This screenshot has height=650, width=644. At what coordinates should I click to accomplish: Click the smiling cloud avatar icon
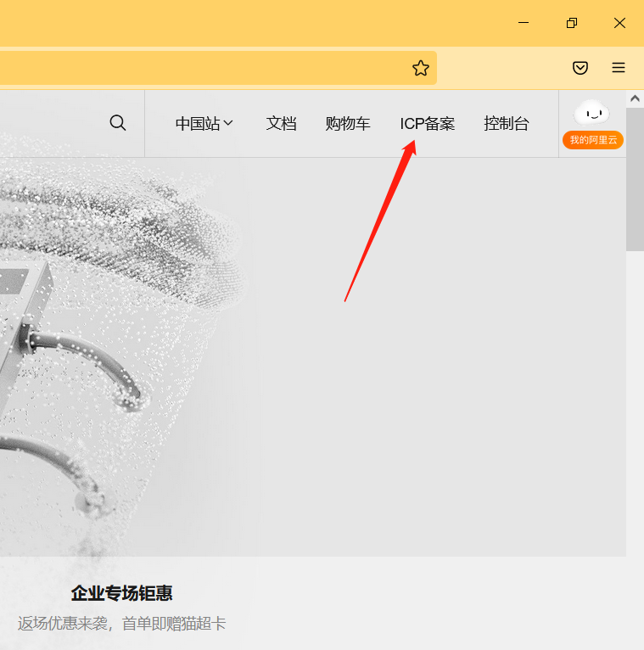[x=592, y=113]
